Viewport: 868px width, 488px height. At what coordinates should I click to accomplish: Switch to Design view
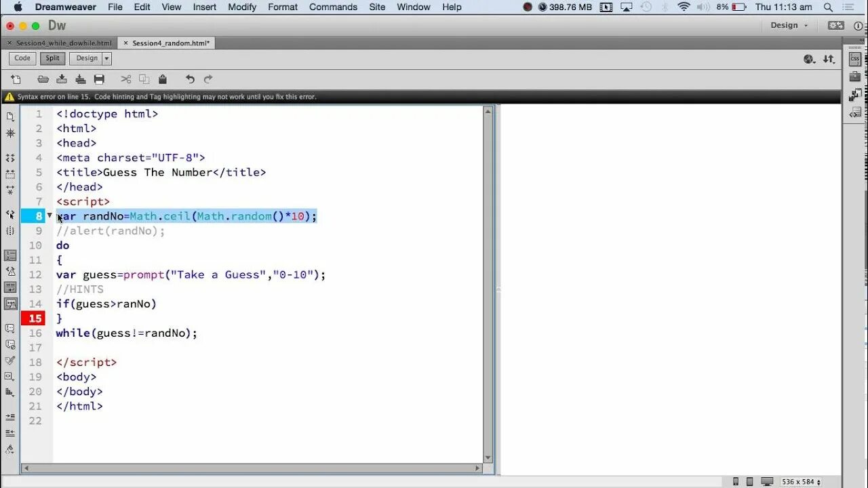[x=86, y=58]
